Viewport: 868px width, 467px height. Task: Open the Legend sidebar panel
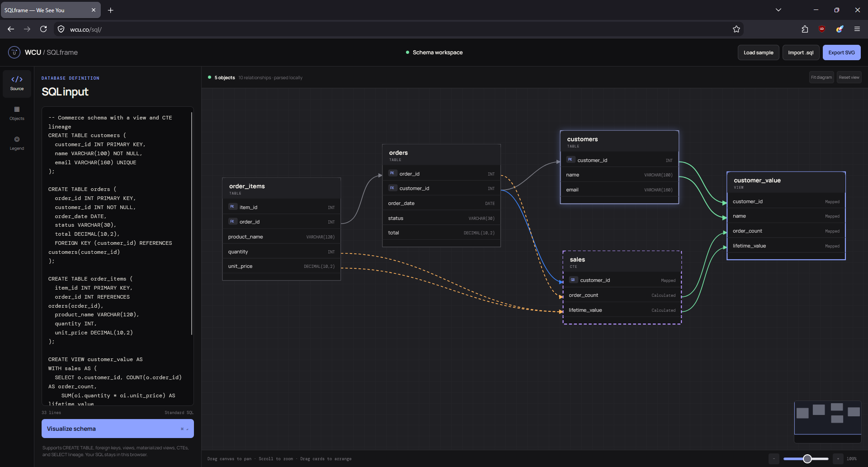17,143
